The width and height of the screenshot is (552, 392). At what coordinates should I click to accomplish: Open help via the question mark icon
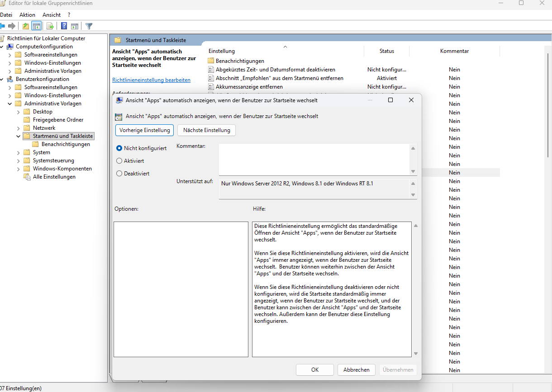pyautogui.click(x=63, y=26)
